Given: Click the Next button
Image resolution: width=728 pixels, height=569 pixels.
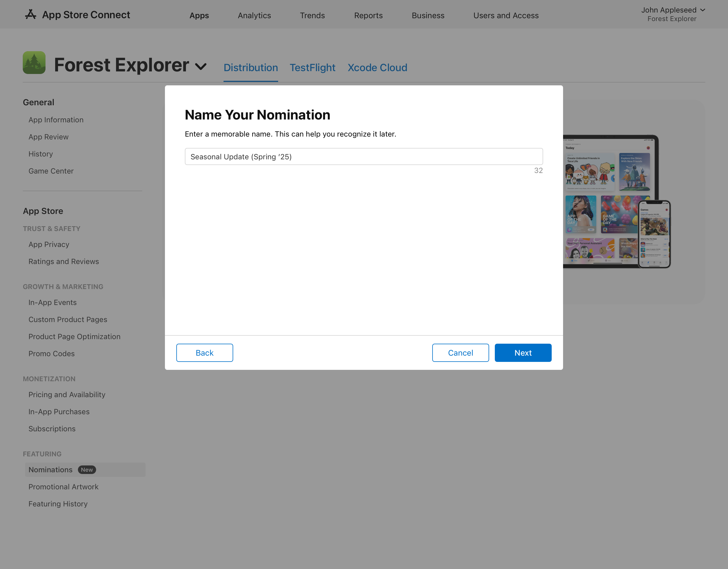Looking at the screenshot, I should (522, 352).
